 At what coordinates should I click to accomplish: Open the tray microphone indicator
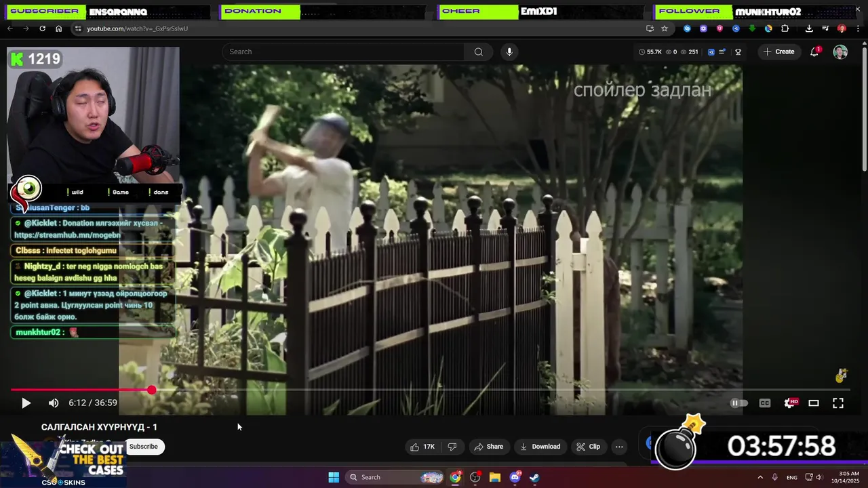pos(774,477)
